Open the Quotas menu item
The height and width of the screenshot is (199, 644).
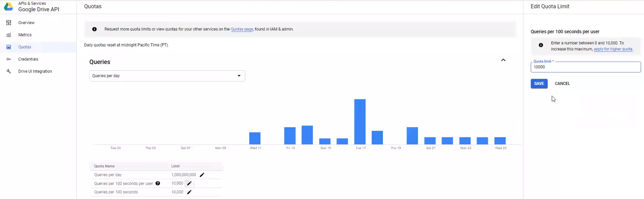(x=25, y=47)
